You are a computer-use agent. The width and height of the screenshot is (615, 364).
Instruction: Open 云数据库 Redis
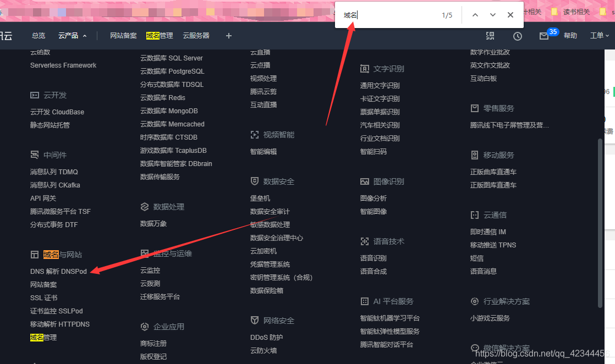(x=163, y=98)
